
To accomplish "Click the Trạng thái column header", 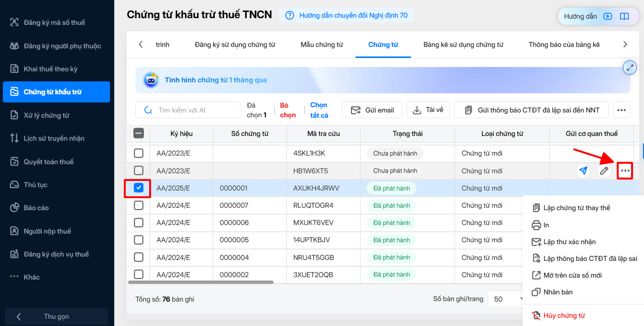I will (x=408, y=134).
